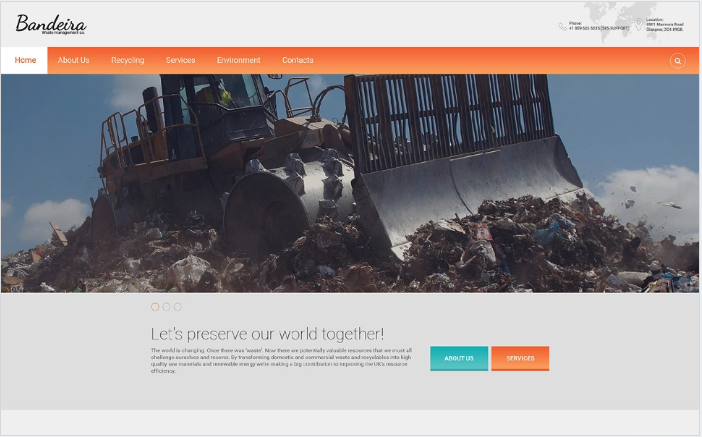702x437 pixels.
Task: Select the second slider dot
Action: point(167,307)
